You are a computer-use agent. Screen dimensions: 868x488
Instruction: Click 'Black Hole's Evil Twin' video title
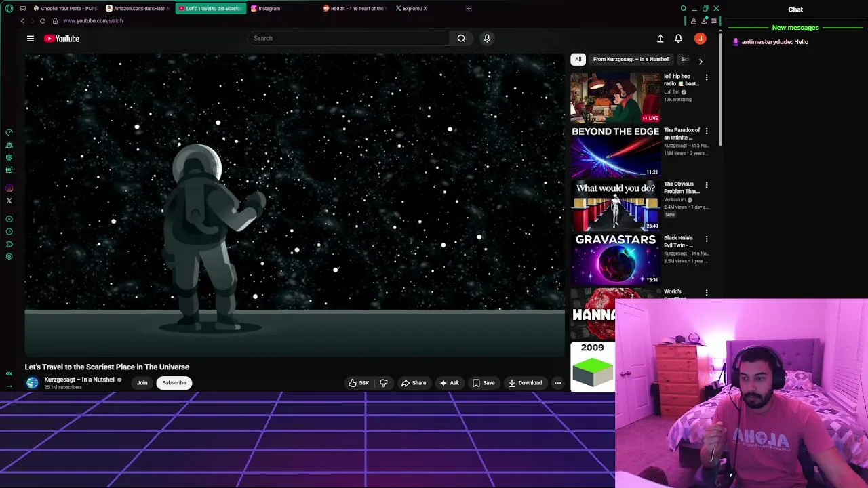coord(679,241)
